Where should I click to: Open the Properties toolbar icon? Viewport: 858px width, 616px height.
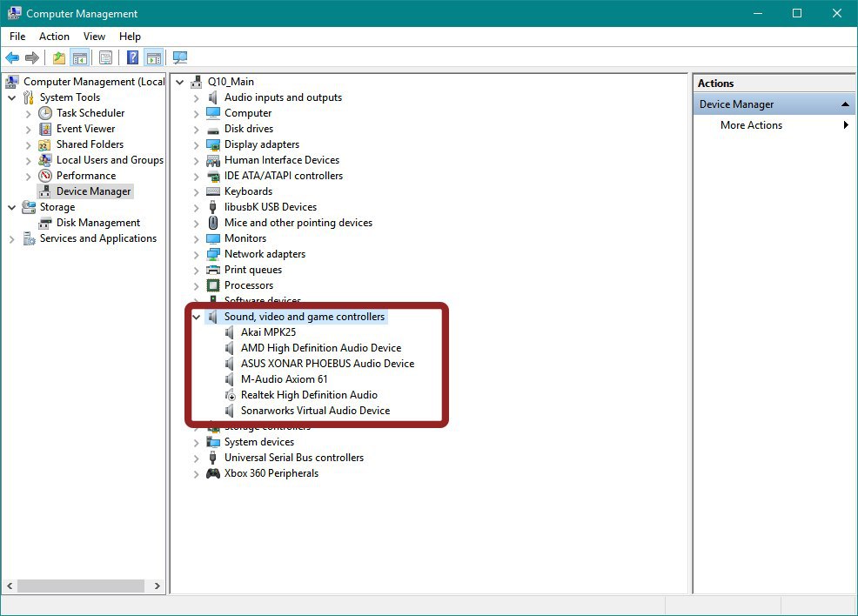click(105, 57)
